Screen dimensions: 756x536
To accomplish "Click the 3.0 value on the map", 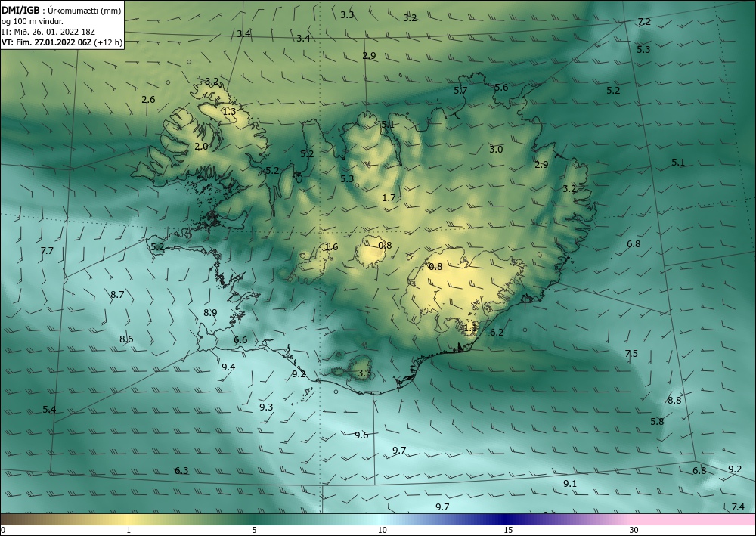I will tap(496, 150).
